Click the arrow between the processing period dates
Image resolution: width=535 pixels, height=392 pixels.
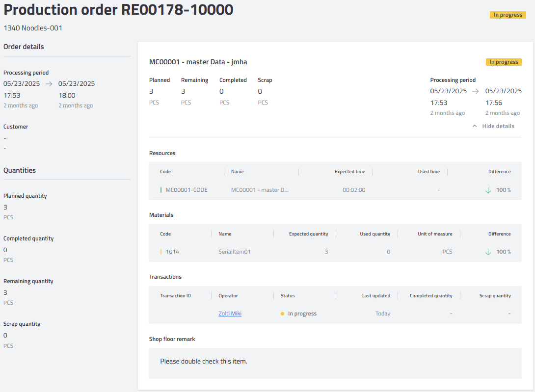point(475,91)
